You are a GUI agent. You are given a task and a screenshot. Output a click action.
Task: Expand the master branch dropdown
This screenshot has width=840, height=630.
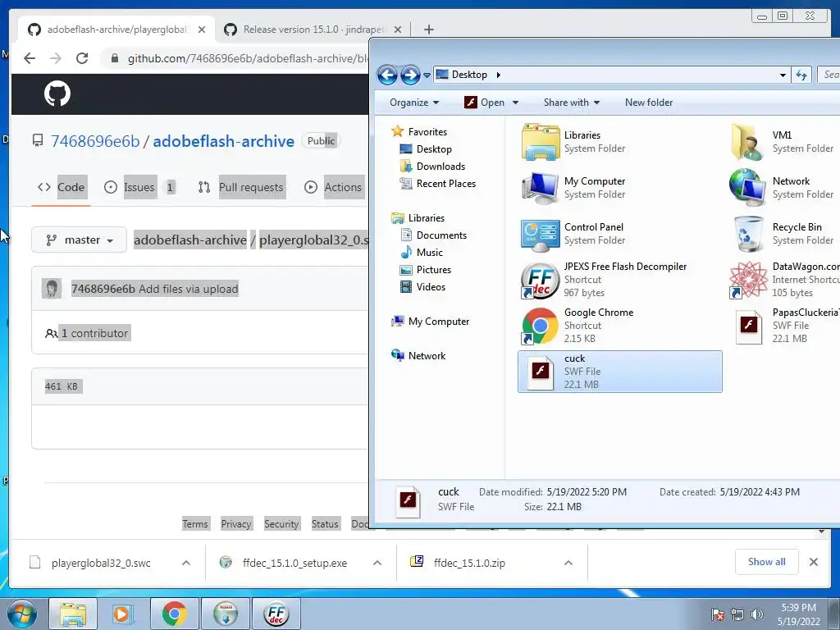(x=80, y=240)
